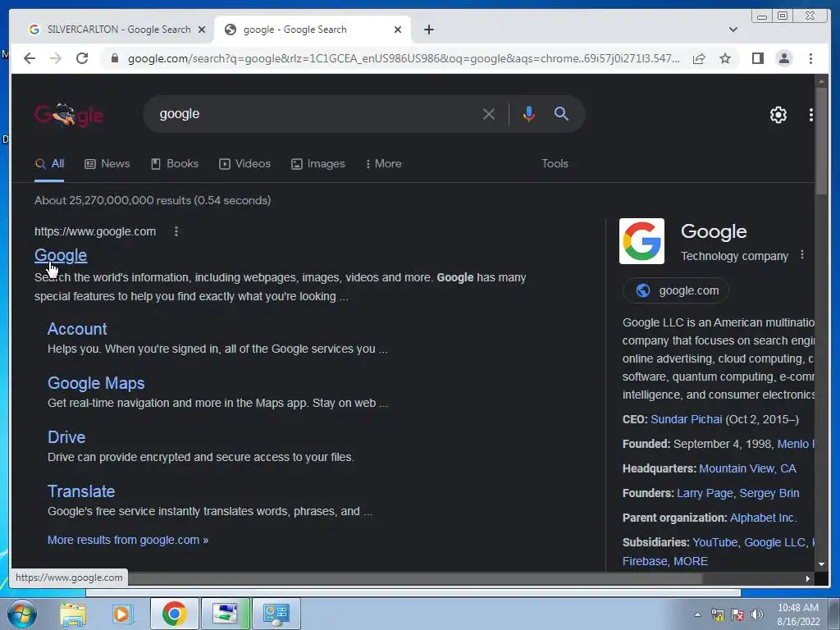This screenshot has height=630, width=840.
Task: Start voice search with microphone
Action: [x=528, y=114]
